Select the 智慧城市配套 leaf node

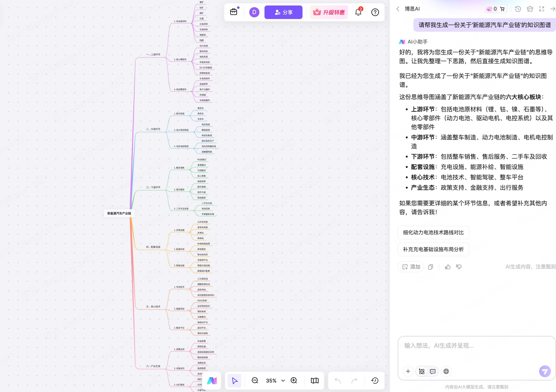coord(203,271)
